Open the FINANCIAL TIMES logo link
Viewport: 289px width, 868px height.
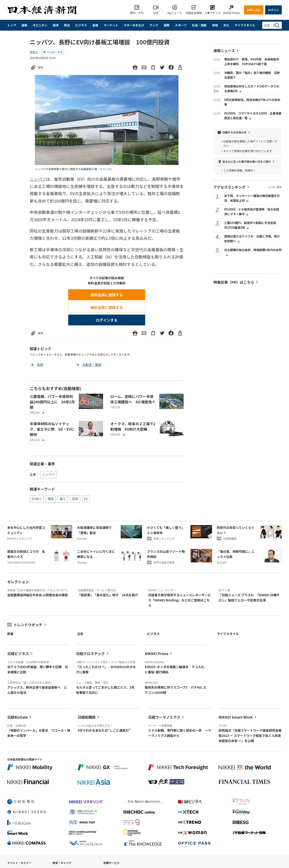pos(244,782)
